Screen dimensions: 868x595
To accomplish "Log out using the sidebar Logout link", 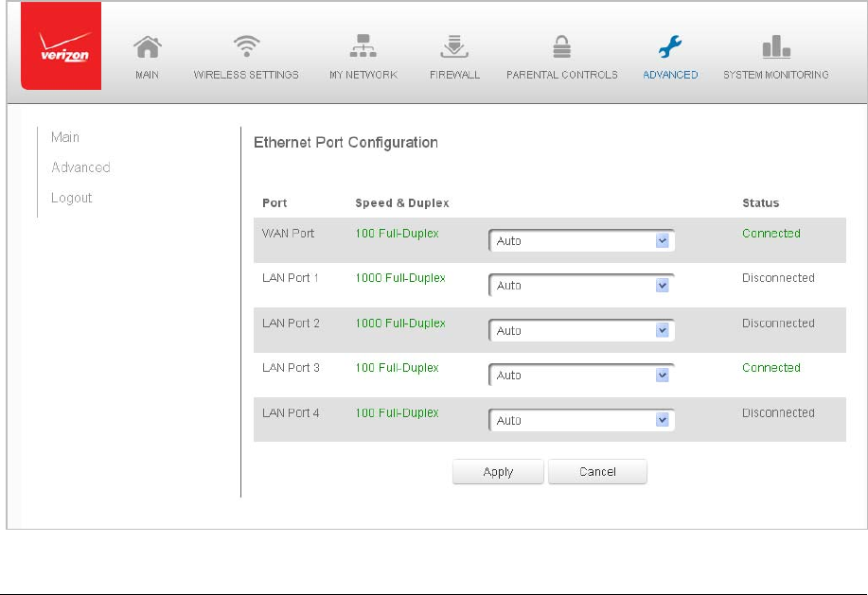I will pyautogui.click(x=71, y=198).
